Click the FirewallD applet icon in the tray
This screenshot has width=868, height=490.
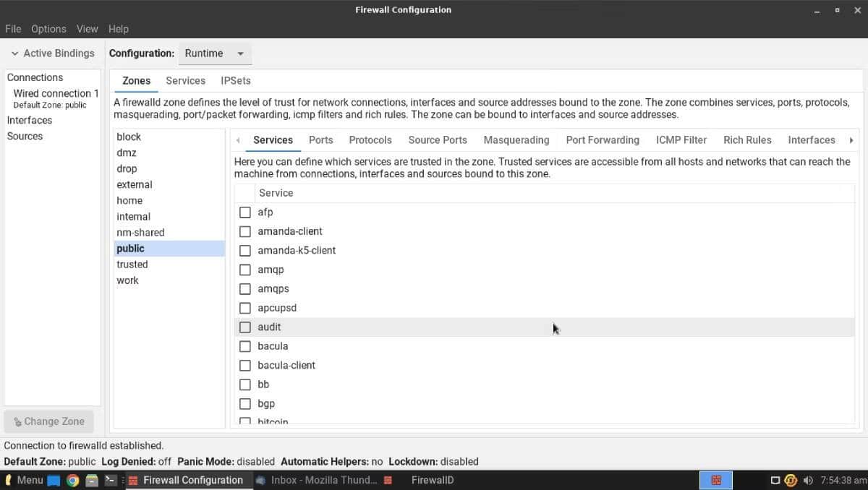coord(716,480)
